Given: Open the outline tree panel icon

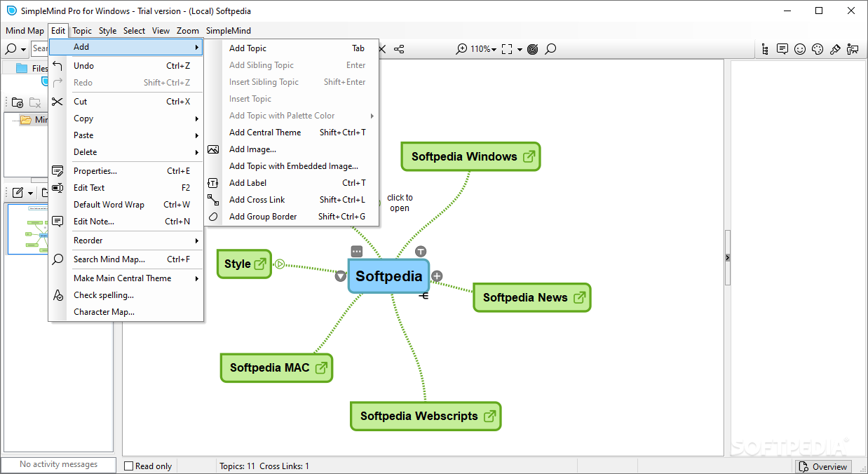Looking at the screenshot, I should (x=764, y=49).
